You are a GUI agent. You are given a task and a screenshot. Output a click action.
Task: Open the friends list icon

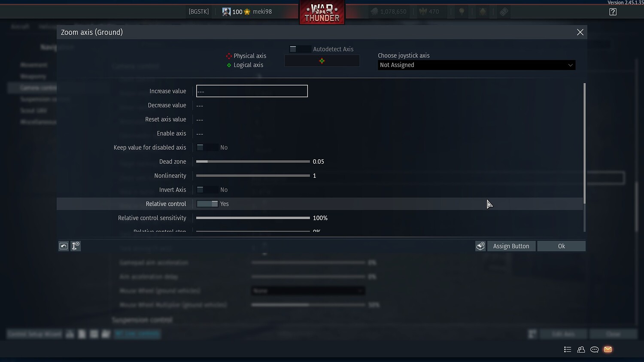pos(581,350)
